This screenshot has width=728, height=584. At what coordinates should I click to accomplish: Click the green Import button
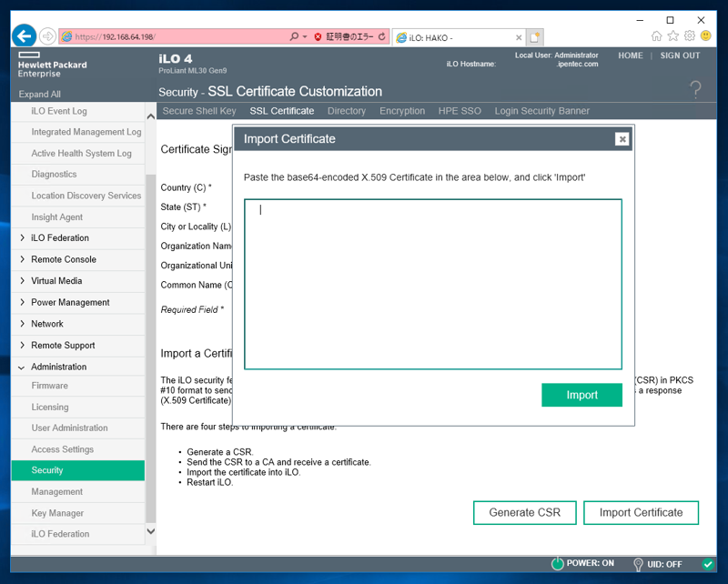tap(581, 395)
